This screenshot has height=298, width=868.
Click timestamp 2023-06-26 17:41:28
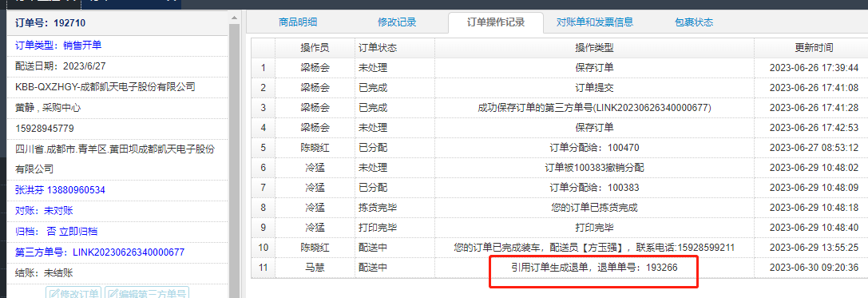pos(814,108)
